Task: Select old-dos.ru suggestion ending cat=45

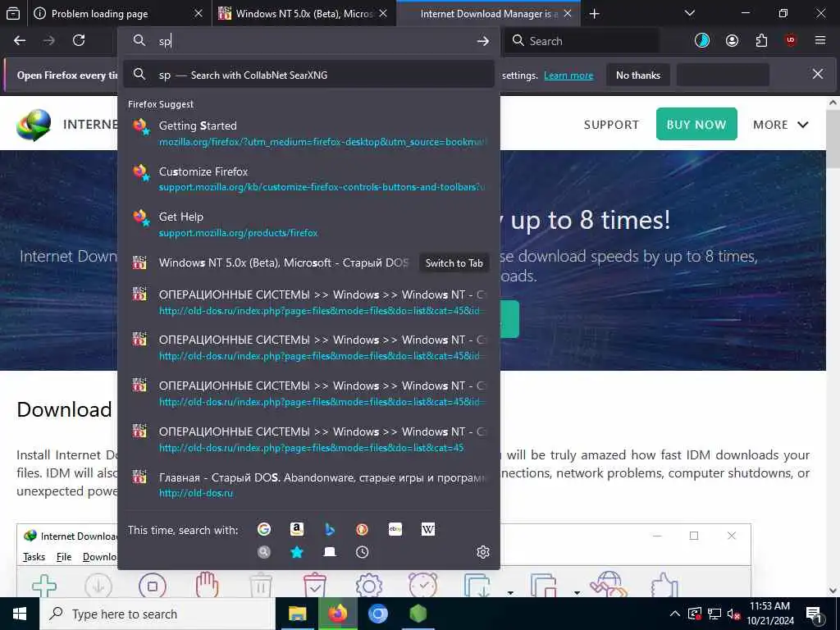Action: [308, 440]
